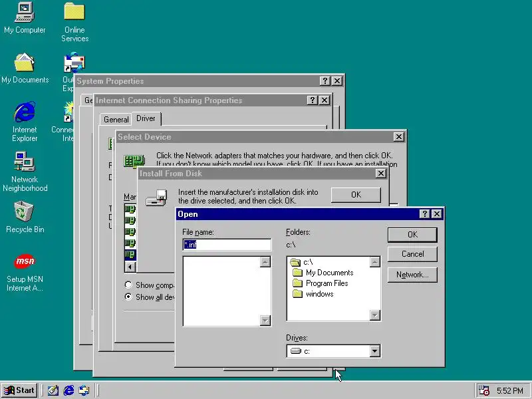Select the first adapter icon in manufacturers list
The height and width of the screenshot is (399, 532).
coord(130,209)
